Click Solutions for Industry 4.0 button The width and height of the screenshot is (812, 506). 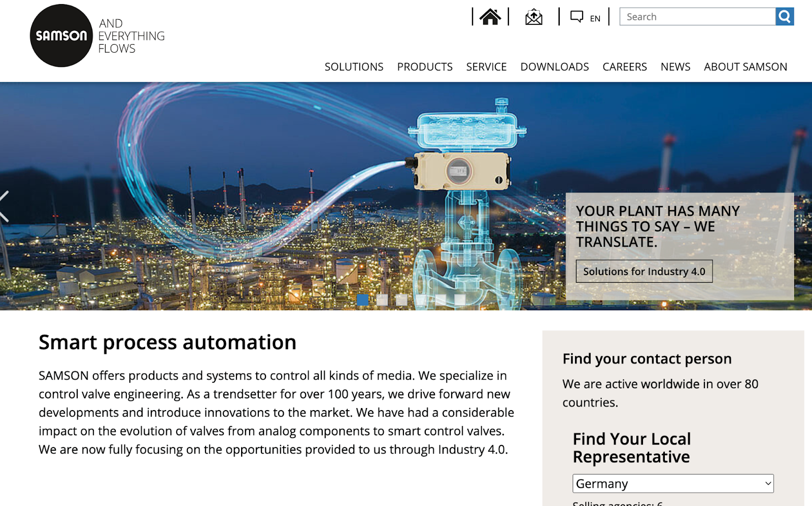coord(644,272)
